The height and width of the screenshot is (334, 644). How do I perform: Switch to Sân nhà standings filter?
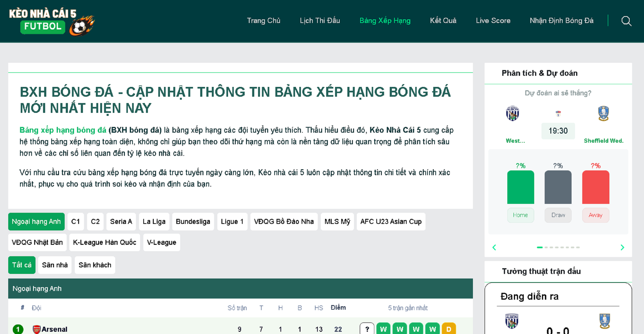(x=55, y=265)
